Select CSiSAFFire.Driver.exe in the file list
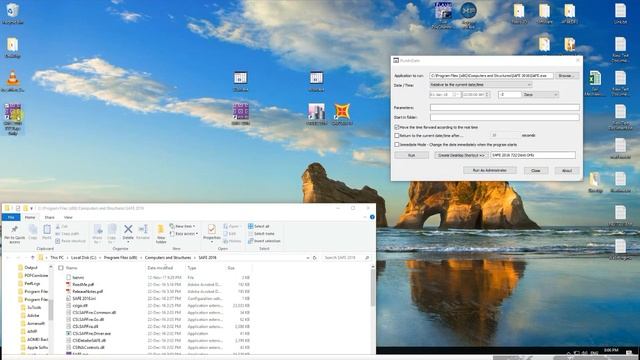Image resolution: width=640 pixels, height=360 pixels. coord(91,333)
